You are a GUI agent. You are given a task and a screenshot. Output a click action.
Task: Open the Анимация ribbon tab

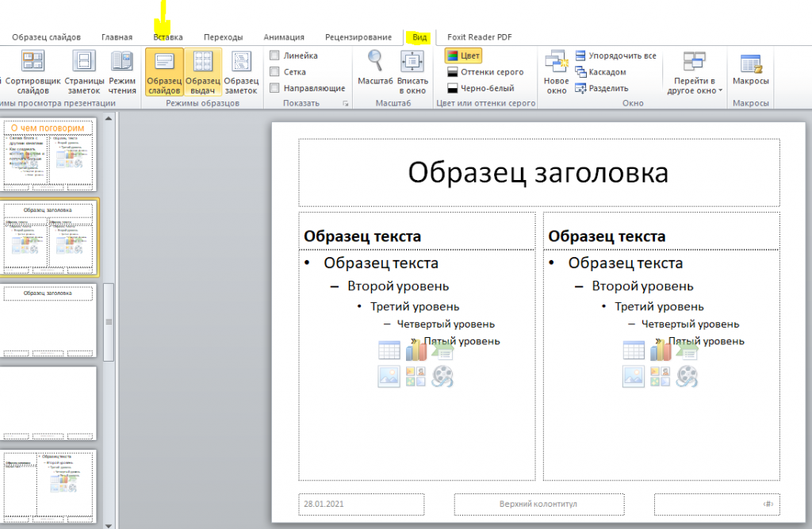click(x=284, y=37)
